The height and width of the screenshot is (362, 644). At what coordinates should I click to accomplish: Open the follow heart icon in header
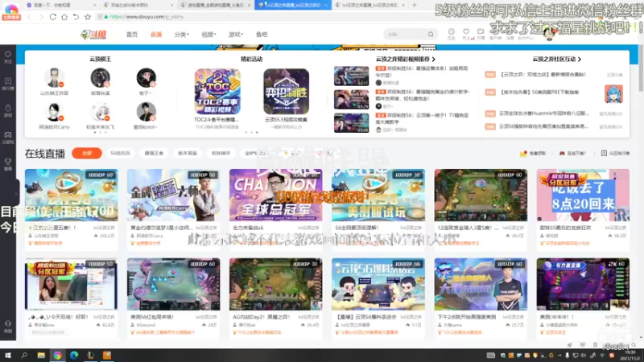pyautogui.click(x=466, y=31)
